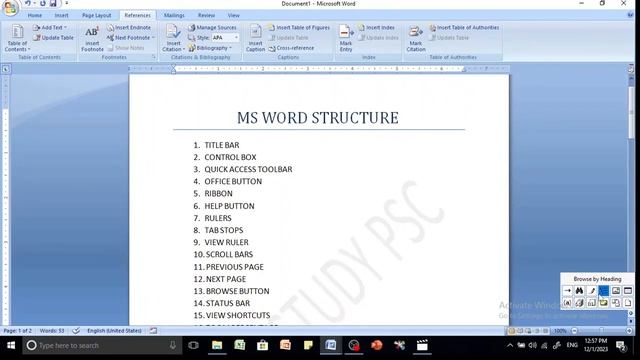
Task: Click Next Footnote button
Action: 129,38
